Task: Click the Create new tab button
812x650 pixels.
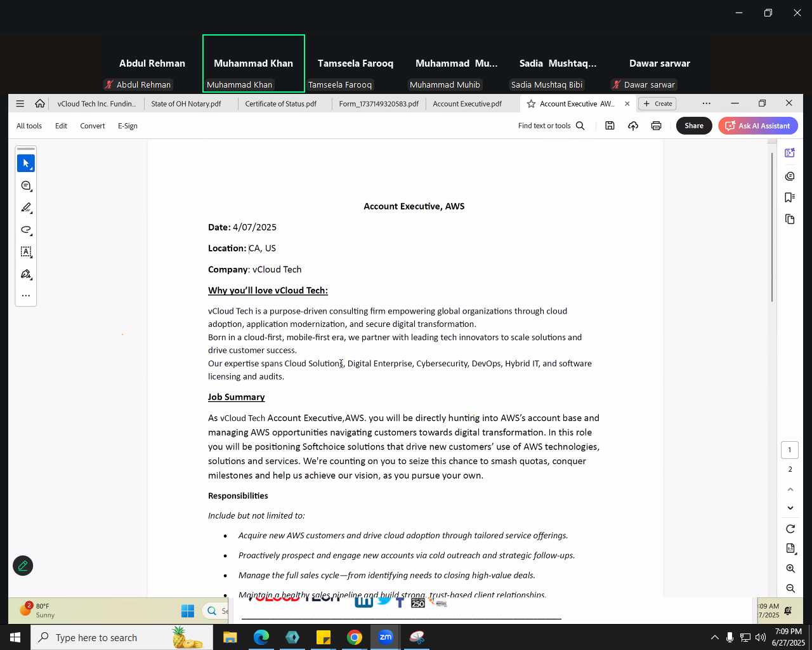Action: 658,103
